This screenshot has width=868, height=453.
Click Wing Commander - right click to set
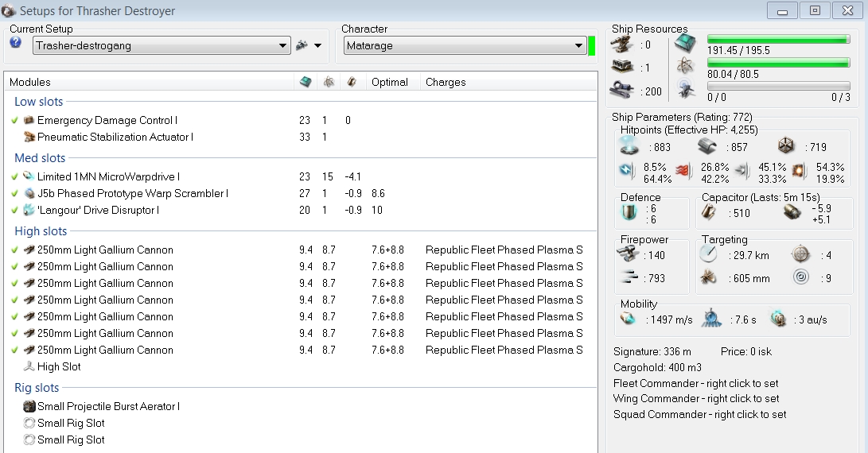point(696,398)
